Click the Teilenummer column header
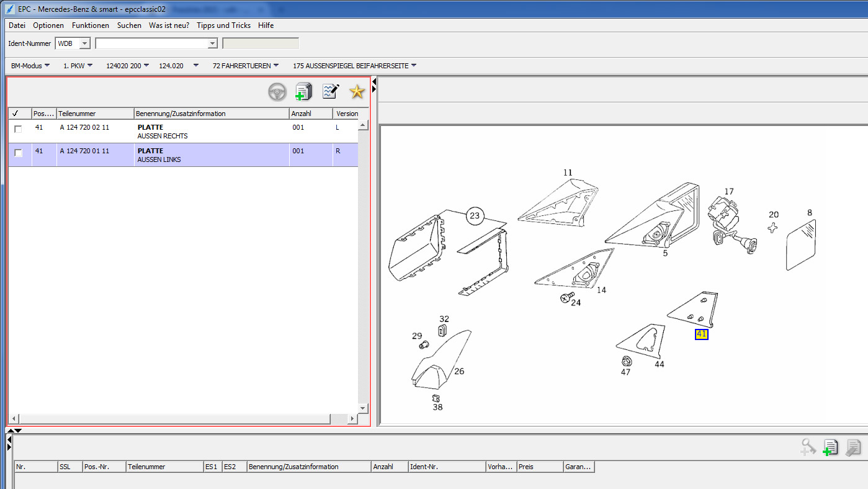Screen dimensions: 868x489 (x=96, y=114)
